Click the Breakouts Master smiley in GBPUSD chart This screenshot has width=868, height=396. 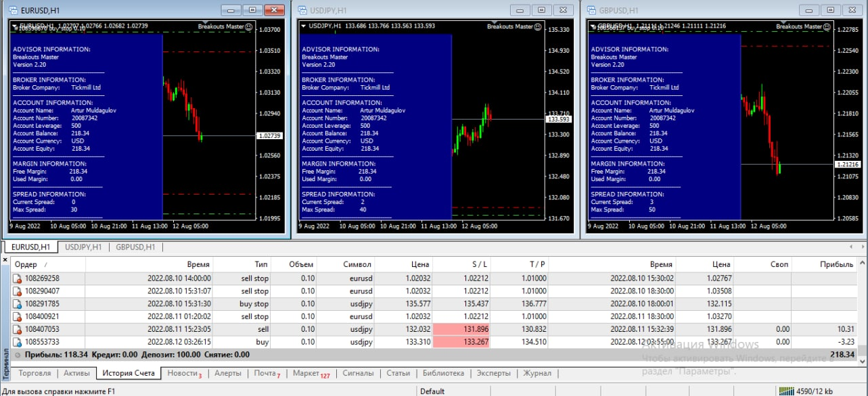[827, 26]
